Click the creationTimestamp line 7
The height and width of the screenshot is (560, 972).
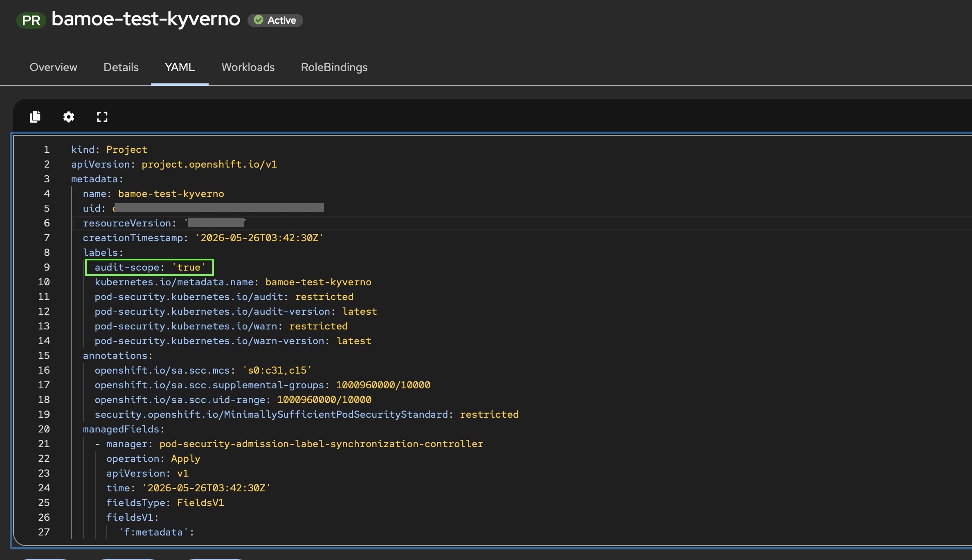(x=203, y=238)
